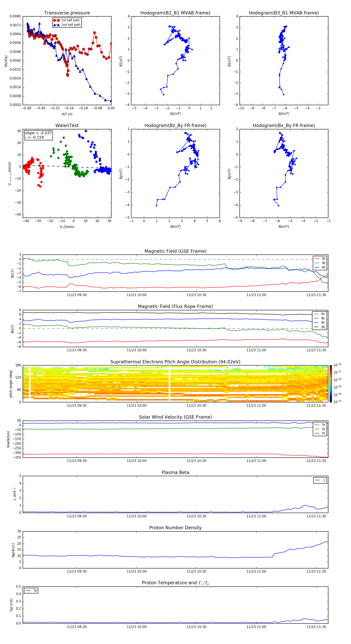This screenshot has height=644, width=351.
Task: Click '11/23 11:00' tick under solar wind panel
Action: [x=256, y=461]
